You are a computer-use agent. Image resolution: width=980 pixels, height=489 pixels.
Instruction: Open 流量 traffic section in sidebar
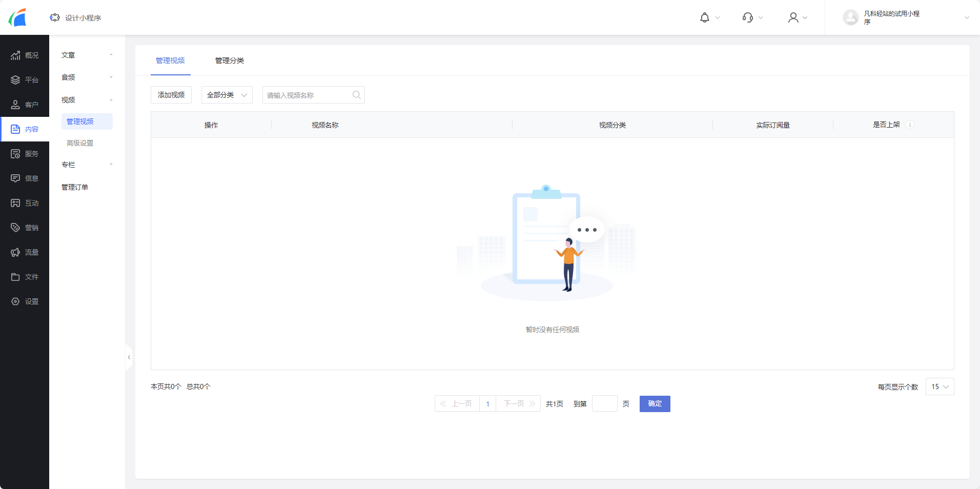pos(25,252)
